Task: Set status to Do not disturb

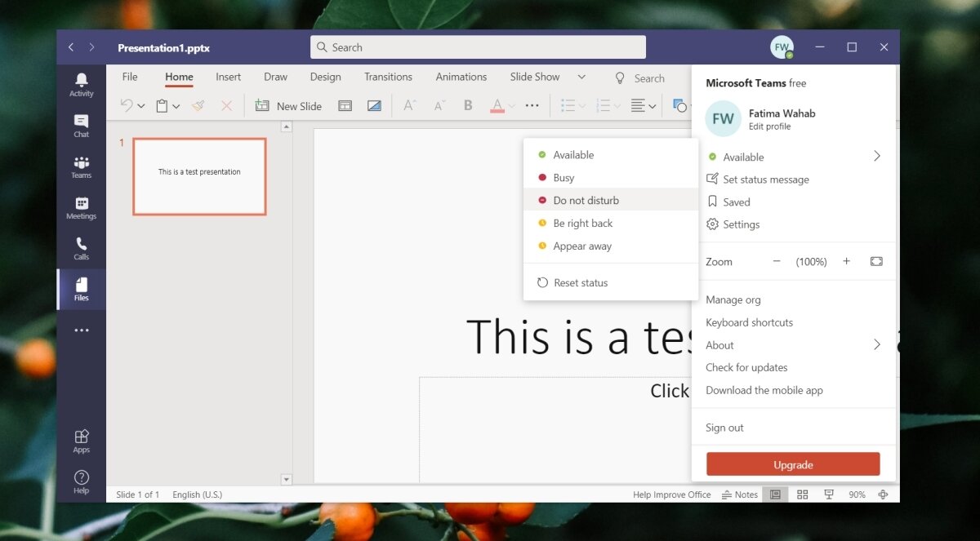Action: coord(586,199)
